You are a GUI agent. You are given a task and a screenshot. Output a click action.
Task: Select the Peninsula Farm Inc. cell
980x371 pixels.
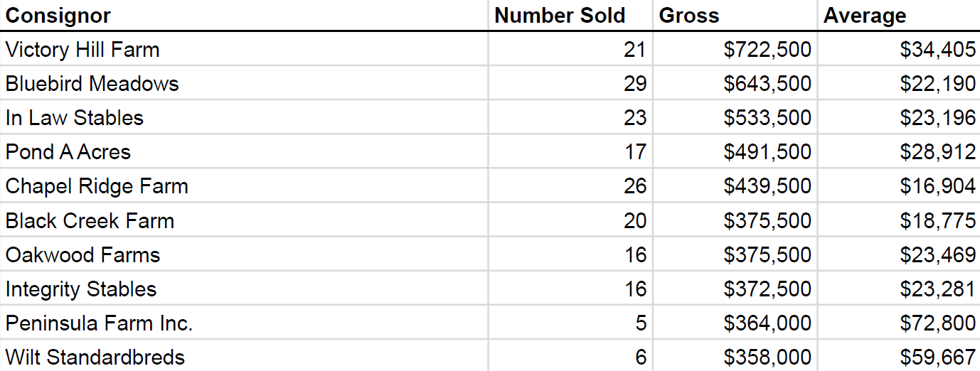[244, 323]
